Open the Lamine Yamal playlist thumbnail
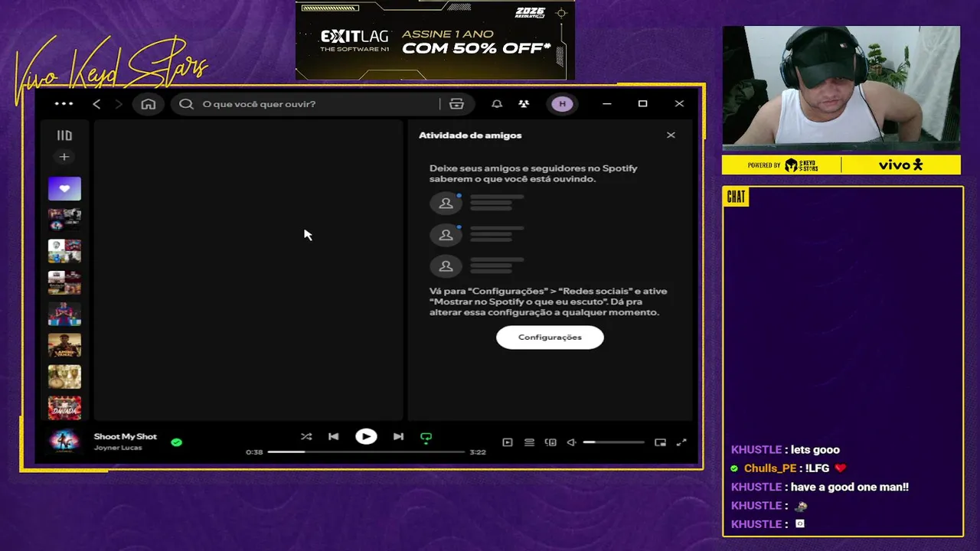 (x=64, y=345)
